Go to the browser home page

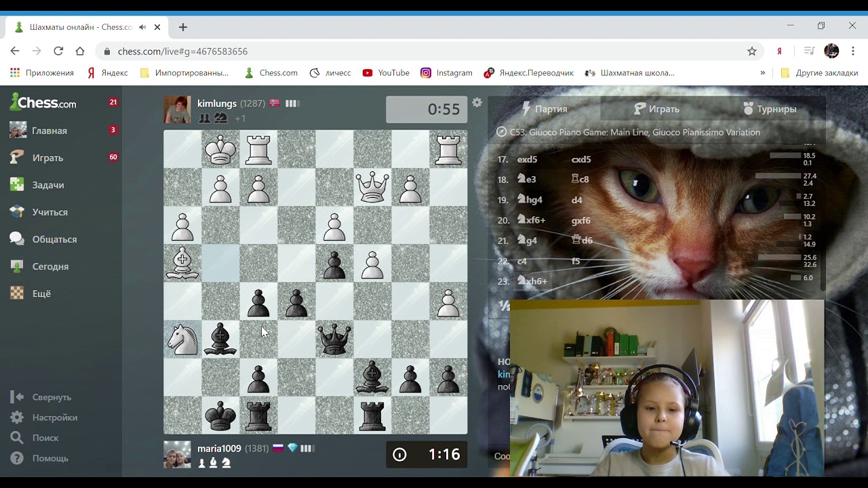click(x=80, y=51)
